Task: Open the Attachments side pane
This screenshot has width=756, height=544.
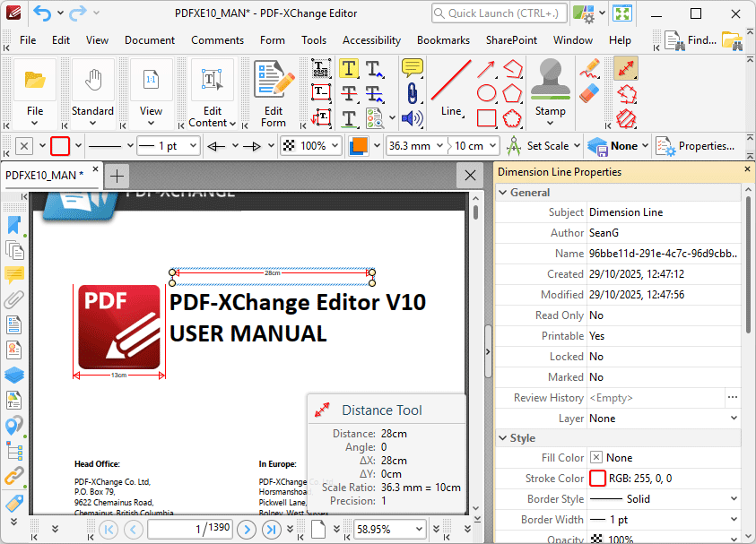Action: point(14,299)
